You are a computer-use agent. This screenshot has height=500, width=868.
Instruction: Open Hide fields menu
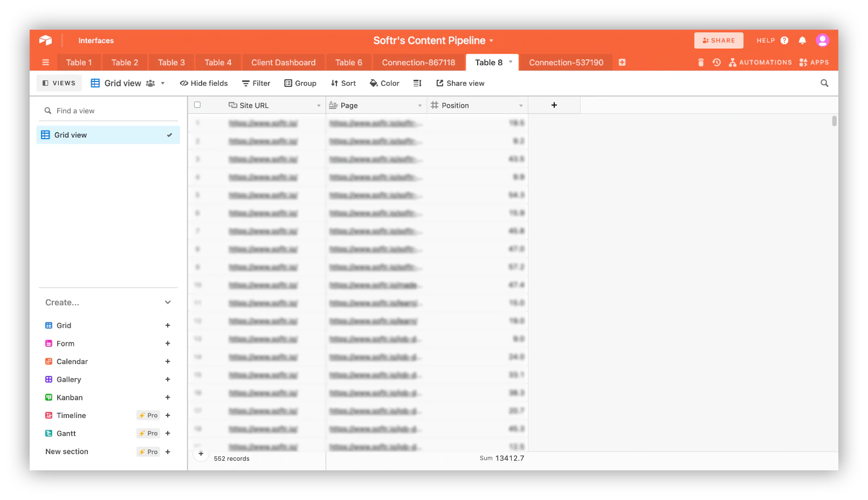204,83
